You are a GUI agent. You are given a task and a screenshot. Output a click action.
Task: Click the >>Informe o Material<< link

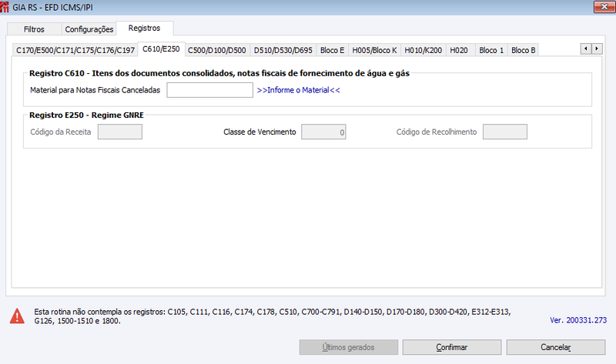coord(299,90)
